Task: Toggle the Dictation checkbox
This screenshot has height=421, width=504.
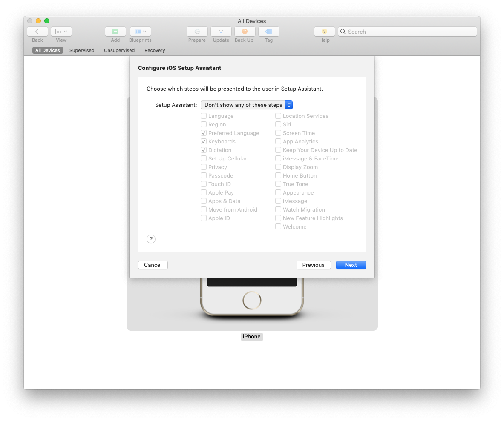Action: pos(204,150)
